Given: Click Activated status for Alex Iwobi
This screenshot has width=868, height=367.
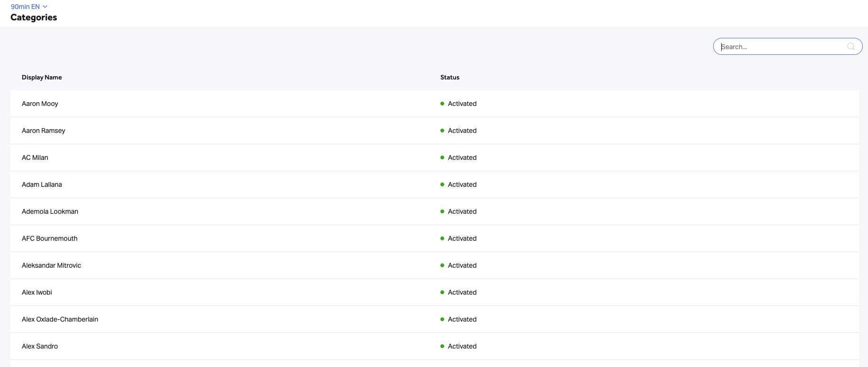Looking at the screenshot, I should coord(458,292).
